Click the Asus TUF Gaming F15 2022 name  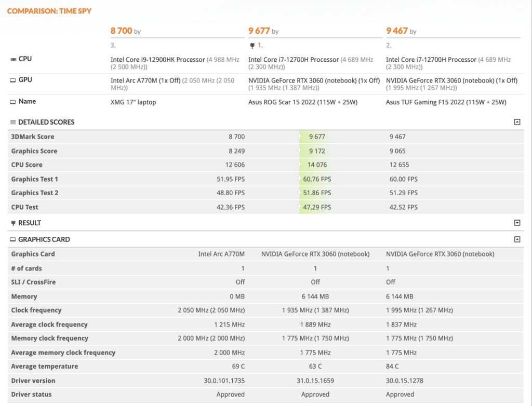point(446,102)
